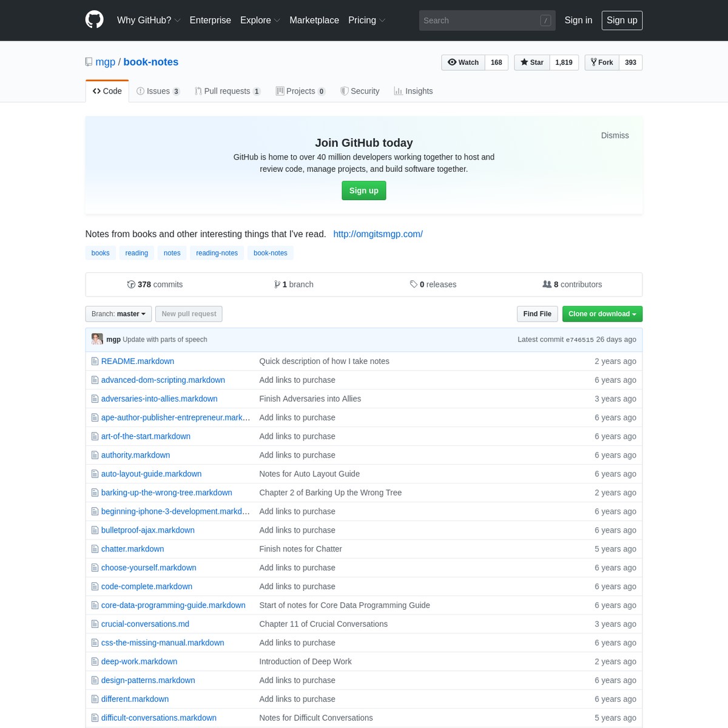Click Enterprise in the top navigation
This screenshot has width=728, height=728.
point(211,20)
